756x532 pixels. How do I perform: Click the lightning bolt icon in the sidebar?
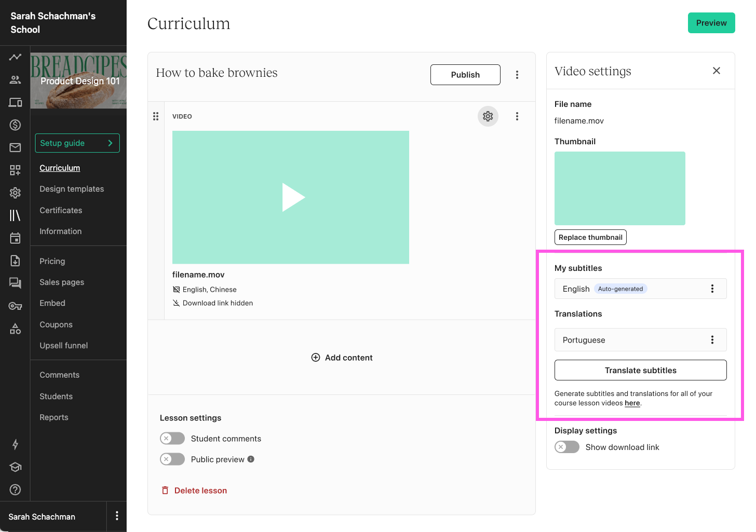(x=15, y=444)
